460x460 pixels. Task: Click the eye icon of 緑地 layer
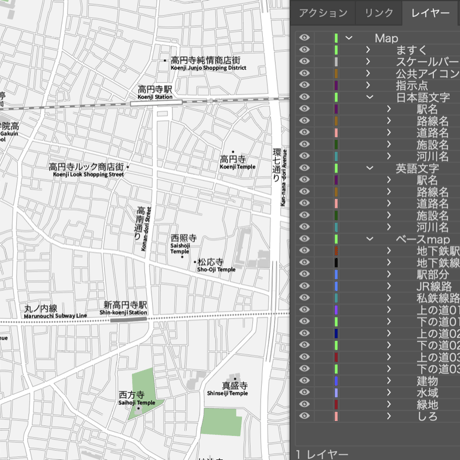pos(304,404)
